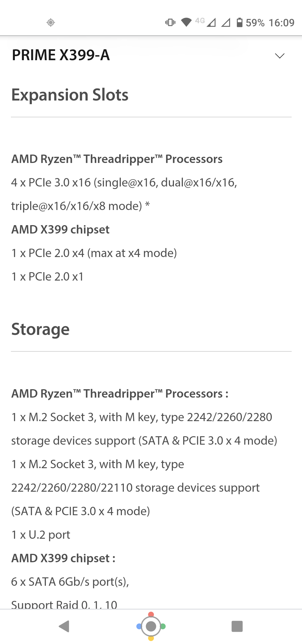Viewport: 302px width, 644px height.
Task: Tap the location crosshair status icon
Action: (x=50, y=23)
